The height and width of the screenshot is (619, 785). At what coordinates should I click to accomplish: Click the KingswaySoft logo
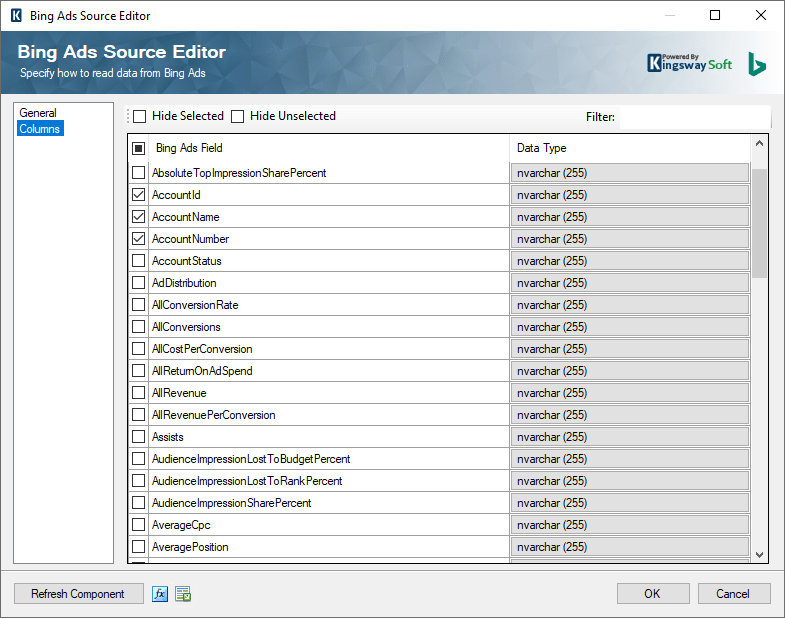pyautogui.click(x=689, y=64)
